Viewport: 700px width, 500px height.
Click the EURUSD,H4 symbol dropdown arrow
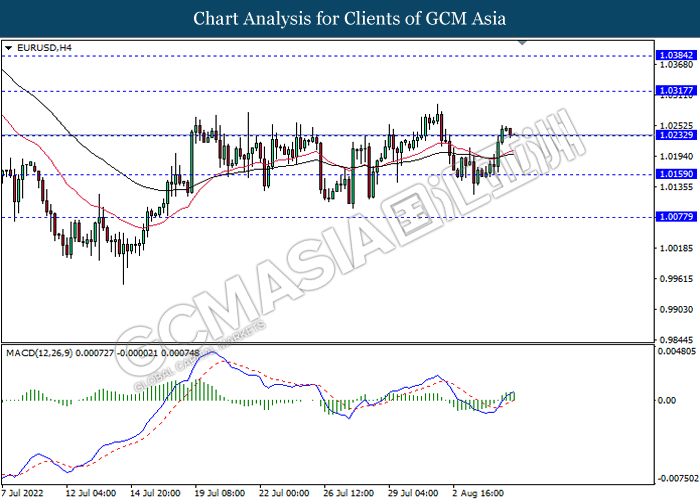click(x=8, y=48)
